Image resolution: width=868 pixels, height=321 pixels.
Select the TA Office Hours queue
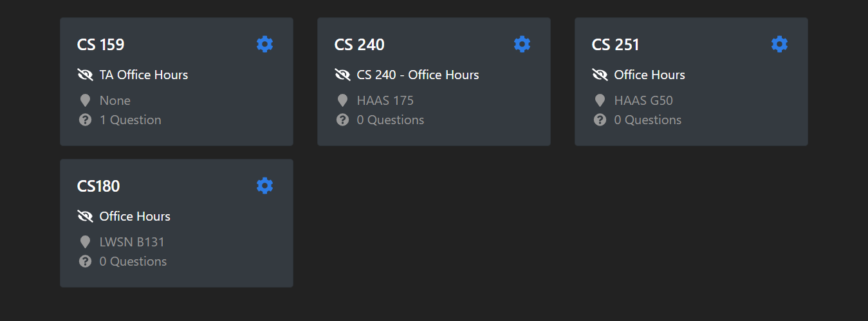143,75
